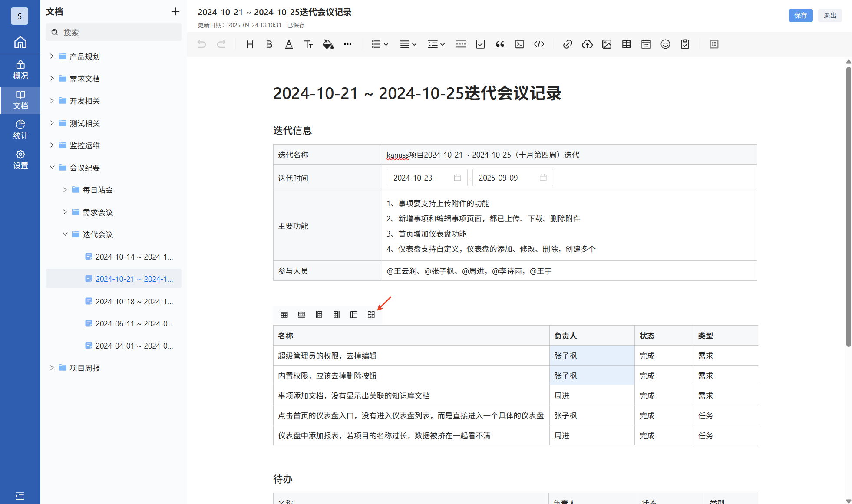Click the 保存 button
Image resolution: width=852 pixels, height=504 pixels.
tap(800, 15)
